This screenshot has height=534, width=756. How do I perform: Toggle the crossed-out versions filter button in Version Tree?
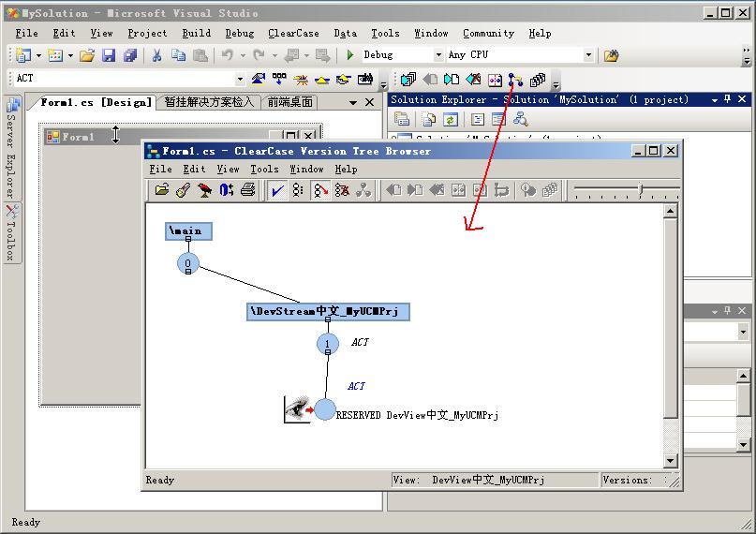click(342, 190)
